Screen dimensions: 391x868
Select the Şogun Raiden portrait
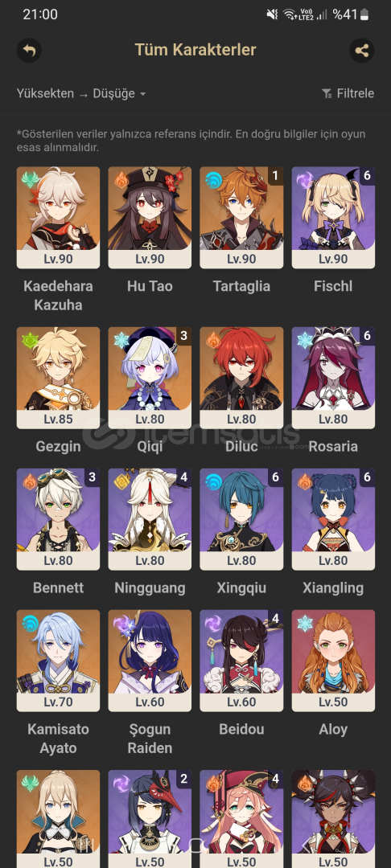150,661
